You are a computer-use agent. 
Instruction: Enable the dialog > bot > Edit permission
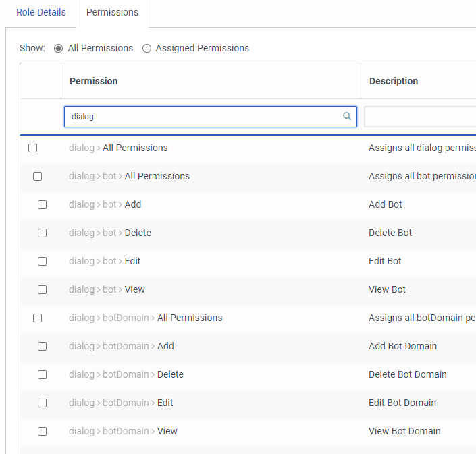pyautogui.click(x=42, y=261)
